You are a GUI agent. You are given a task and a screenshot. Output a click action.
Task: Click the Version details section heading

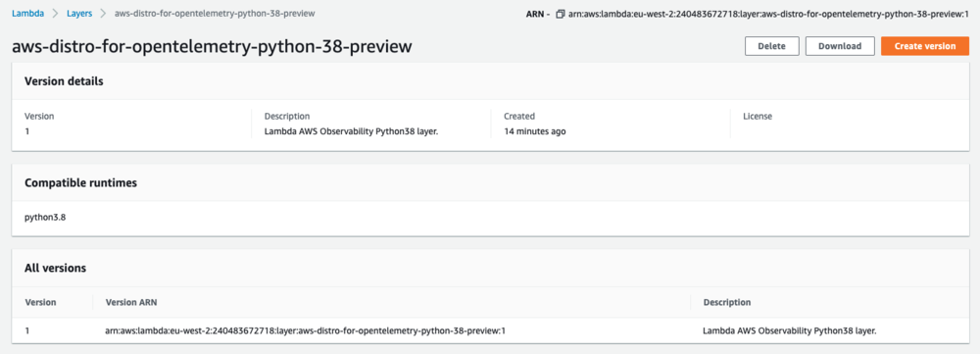(x=64, y=81)
